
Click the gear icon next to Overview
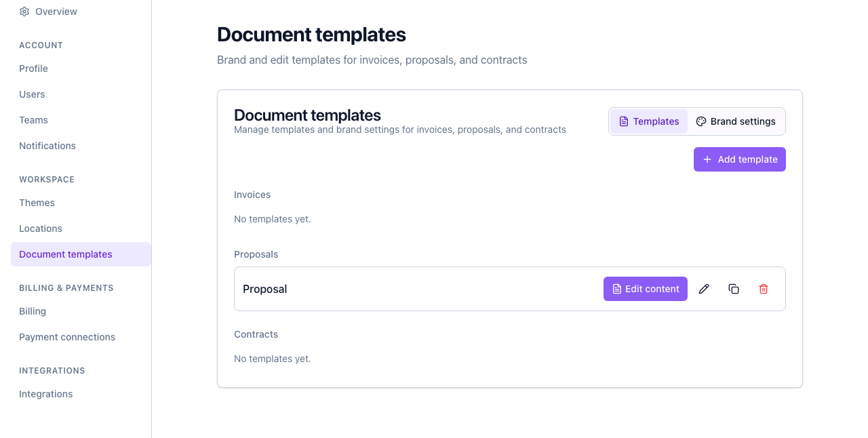24,11
